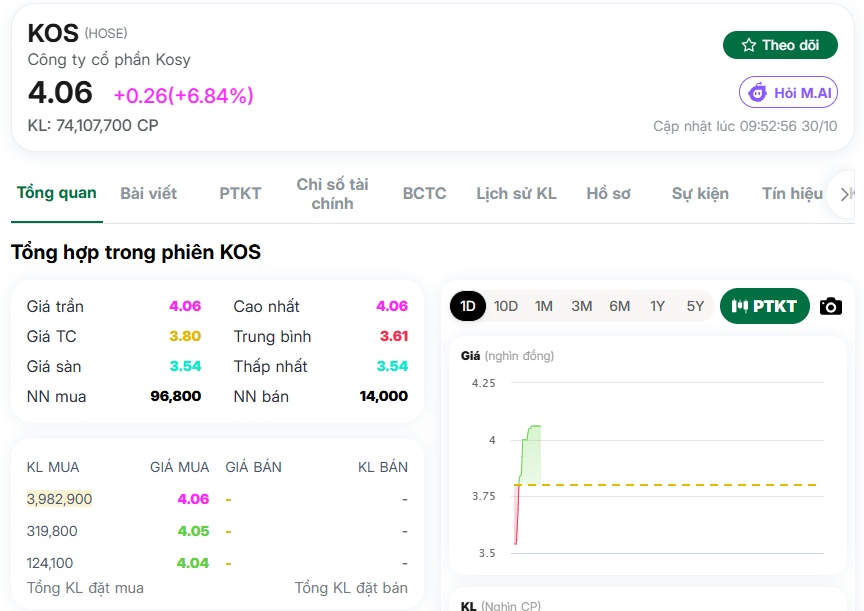Click the buy volume 124,100
This screenshot has height=611, width=864.
(50, 563)
